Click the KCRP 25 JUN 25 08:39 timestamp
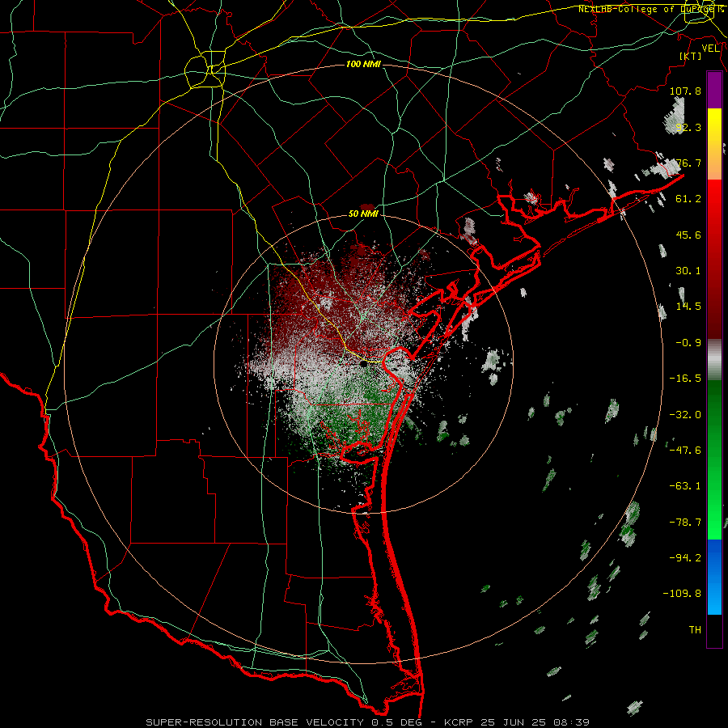This screenshot has height=728, width=728. (x=517, y=722)
